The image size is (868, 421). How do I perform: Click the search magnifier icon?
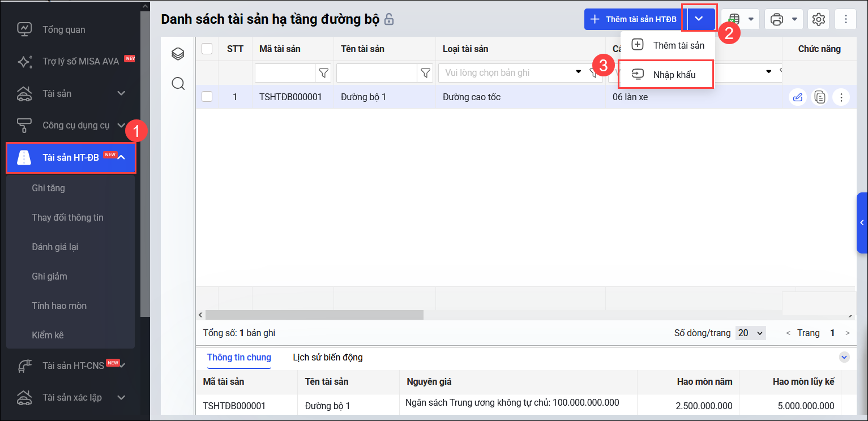pyautogui.click(x=178, y=84)
